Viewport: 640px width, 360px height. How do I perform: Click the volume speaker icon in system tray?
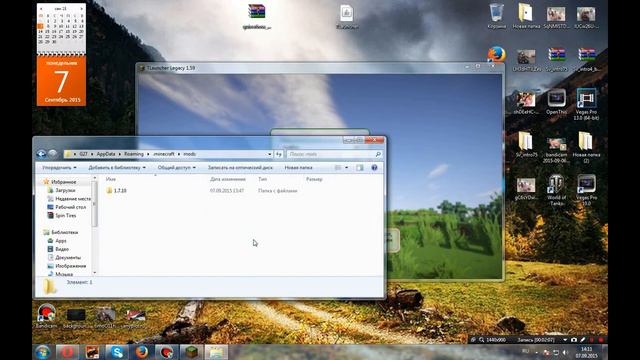(x=565, y=352)
